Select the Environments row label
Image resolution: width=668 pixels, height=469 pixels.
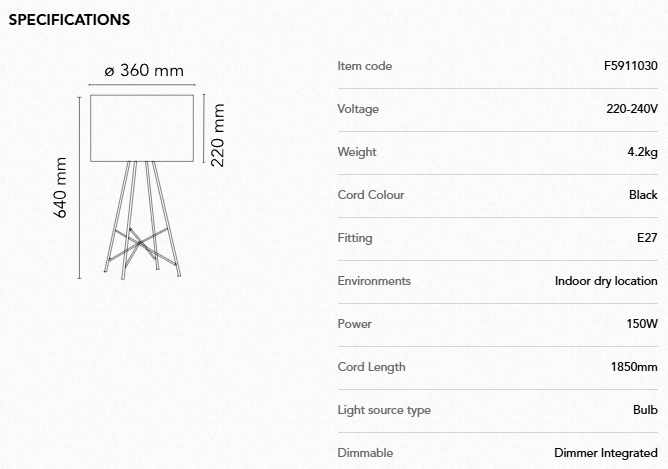pyautogui.click(x=374, y=281)
